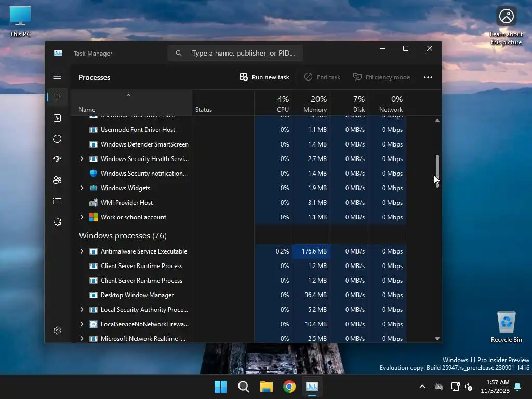Click the vertical scrollbar thumb
This screenshot has height=399, width=532.
(x=437, y=171)
